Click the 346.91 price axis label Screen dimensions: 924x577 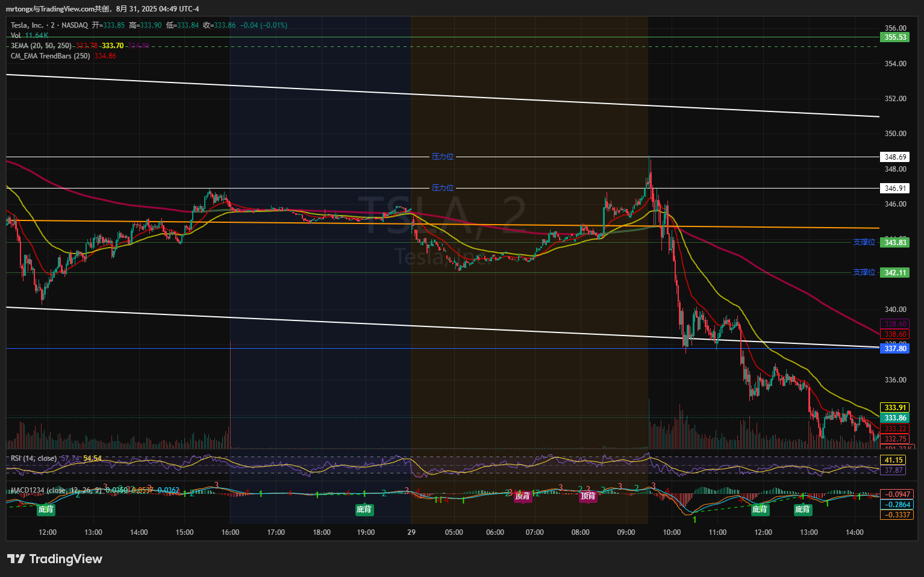tap(895, 189)
